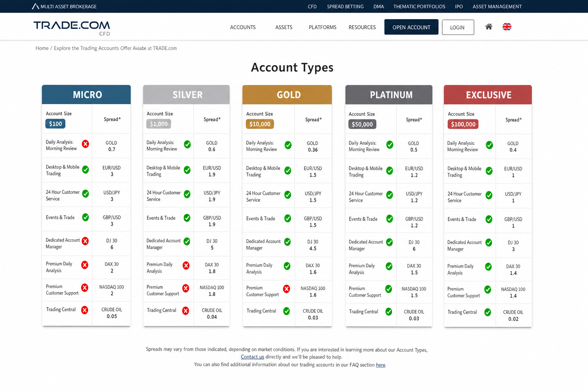Click the $100 account size badge
The width and height of the screenshot is (588, 392).
pyautogui.click(x=55, y=124)
